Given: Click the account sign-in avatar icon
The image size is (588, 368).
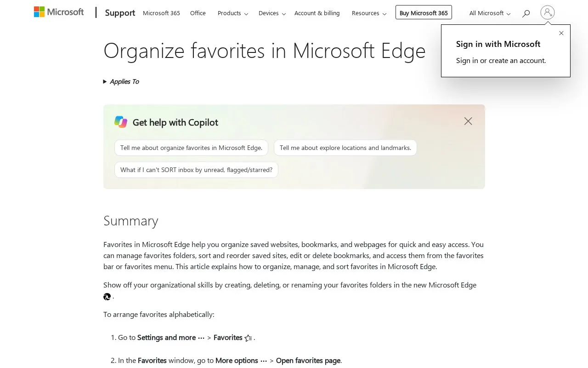Looking at the screenshot, I should [x=548, y=12].
